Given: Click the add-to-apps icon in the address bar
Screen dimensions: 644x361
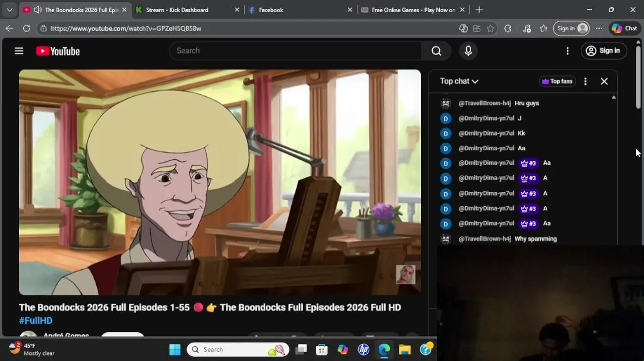Looking at the screenshot, I should point(477,28).
